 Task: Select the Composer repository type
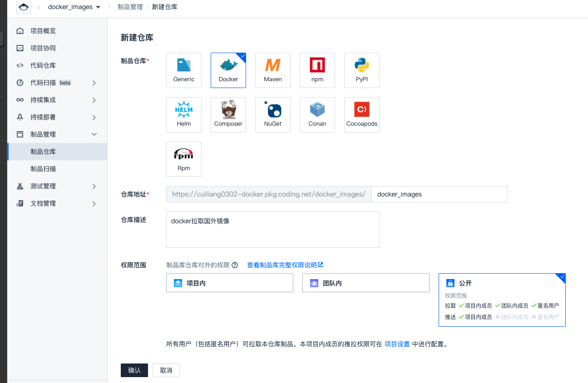[x=228, y=115]
